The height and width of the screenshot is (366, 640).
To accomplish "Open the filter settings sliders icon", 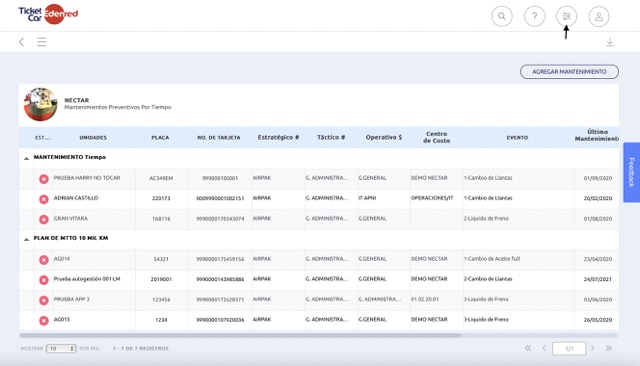I will coord(567,16).
